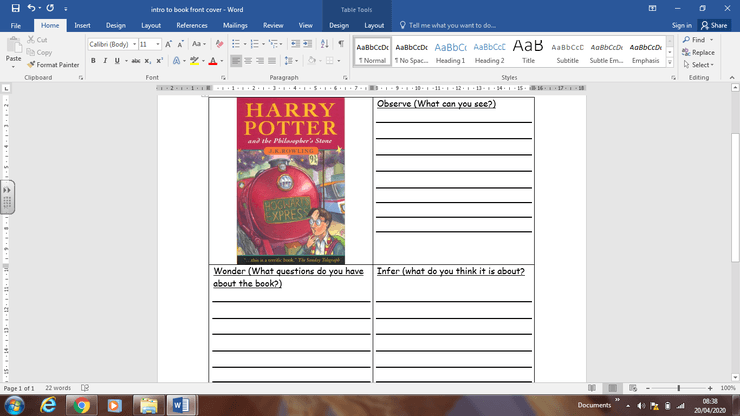Justify the text
This screenshot has width=740, height=416.
pyautogui.click(x=272, y=60)
